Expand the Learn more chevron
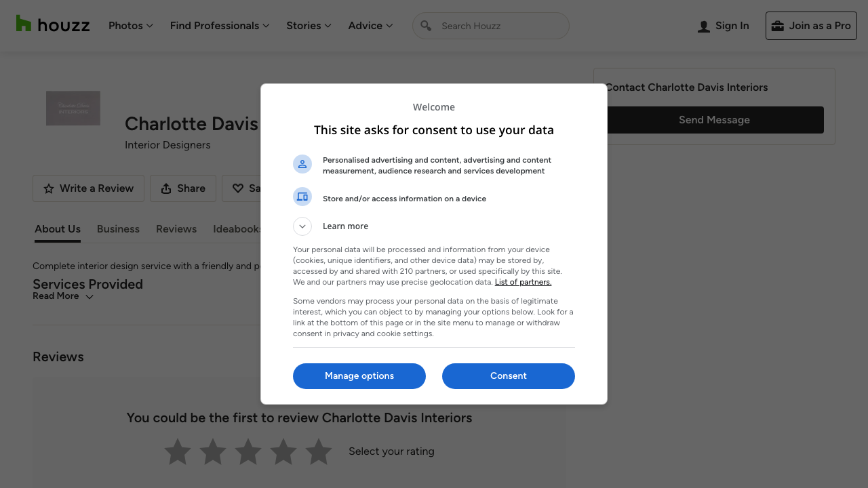Viewport: 868px width, 488px height. tap(302, 226)
